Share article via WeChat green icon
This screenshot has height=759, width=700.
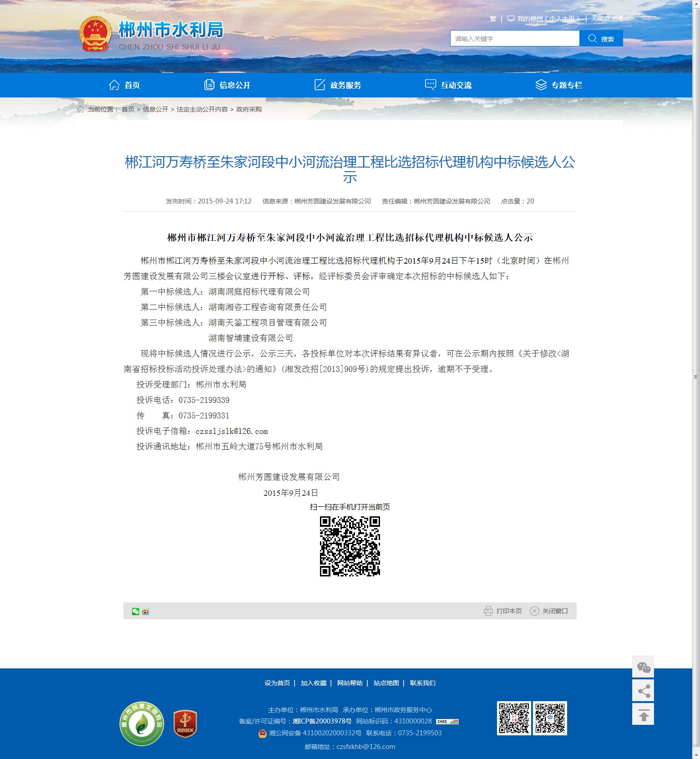click(136, 611)
